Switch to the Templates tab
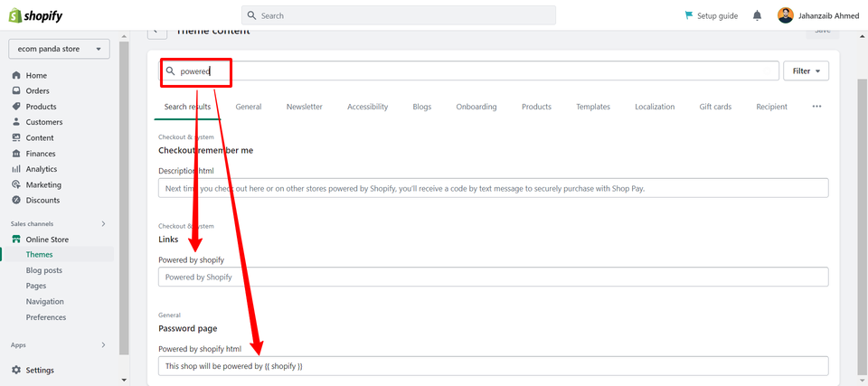Screen dimensions: 868x386 593,107
